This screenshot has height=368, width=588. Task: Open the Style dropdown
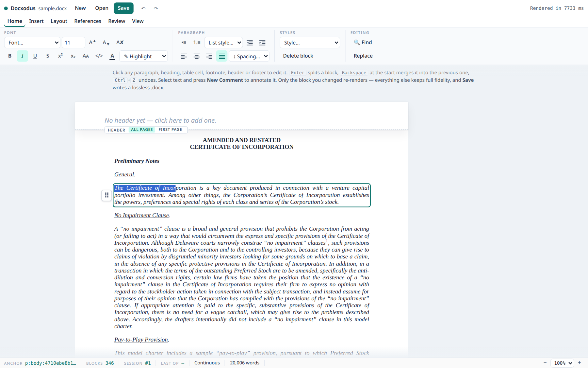coord(310,43)
